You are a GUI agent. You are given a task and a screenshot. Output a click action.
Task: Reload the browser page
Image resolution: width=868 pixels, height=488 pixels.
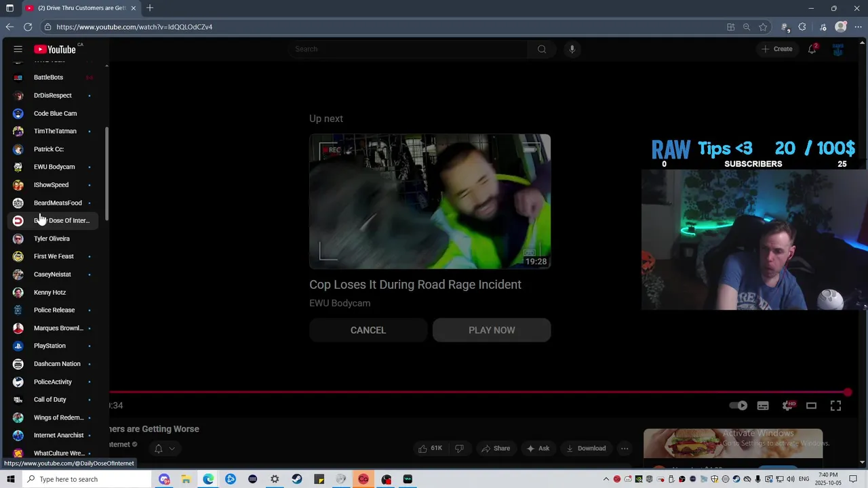point(28,27)
